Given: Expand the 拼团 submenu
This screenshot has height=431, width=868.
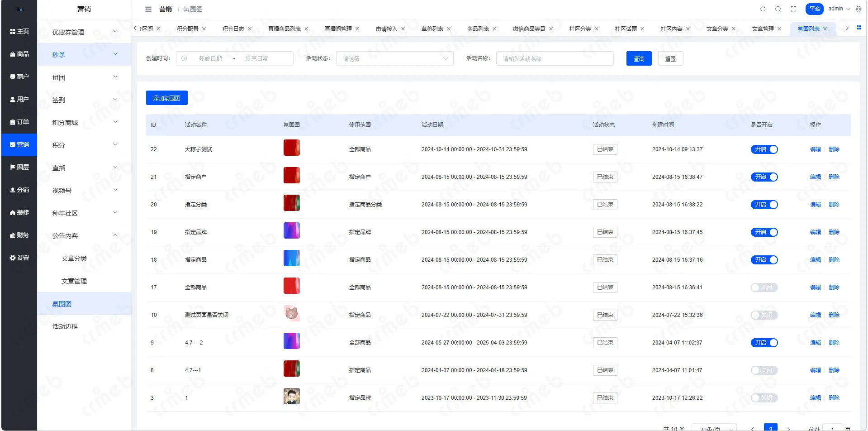Looking at the screenshot, I should point(84,77).
